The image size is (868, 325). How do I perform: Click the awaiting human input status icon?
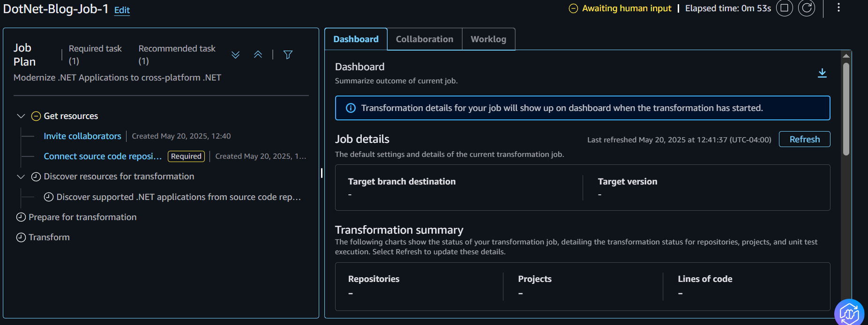tap(573, 8)
